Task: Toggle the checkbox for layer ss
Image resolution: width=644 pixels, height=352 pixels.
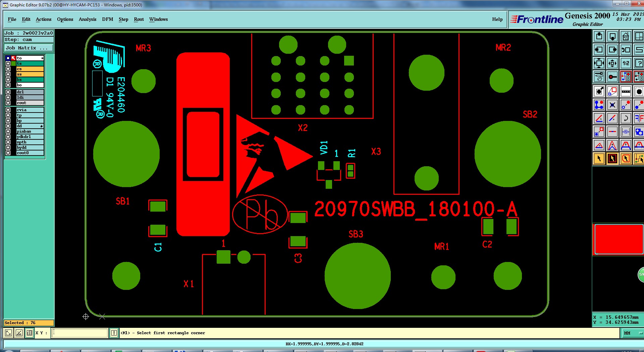Action: pos(8,74)
